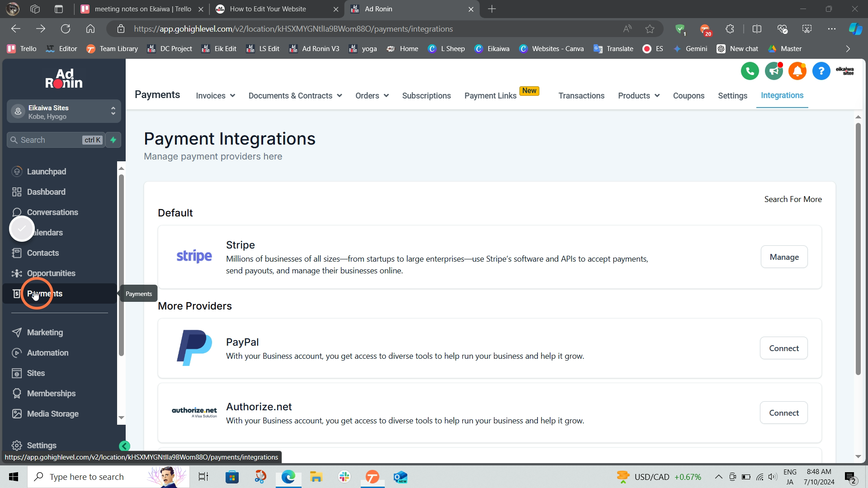
Task: Open Memberships in the sidebar
Action: click(51, 394)
